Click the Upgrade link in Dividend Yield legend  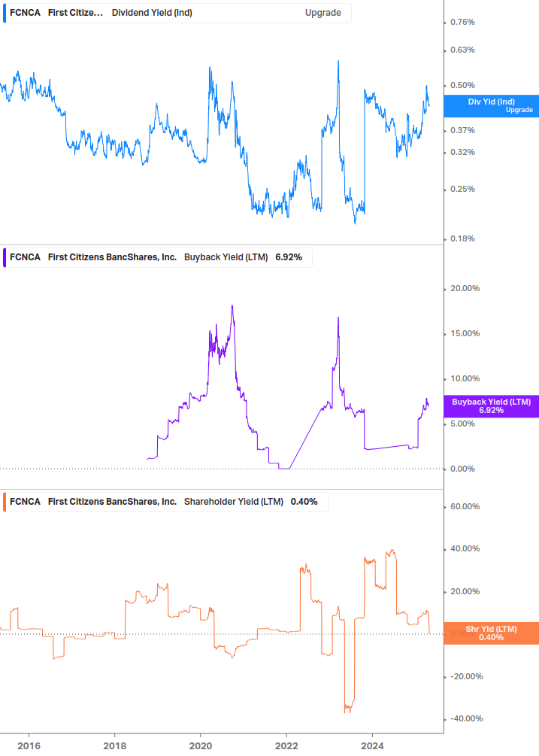pos(322,13)
